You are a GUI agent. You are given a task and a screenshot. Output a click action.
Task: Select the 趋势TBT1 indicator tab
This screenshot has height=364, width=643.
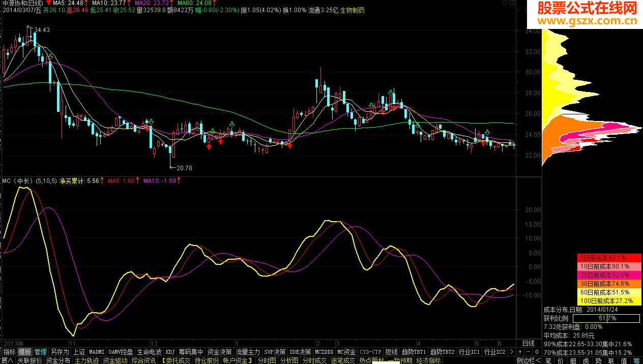414,352
